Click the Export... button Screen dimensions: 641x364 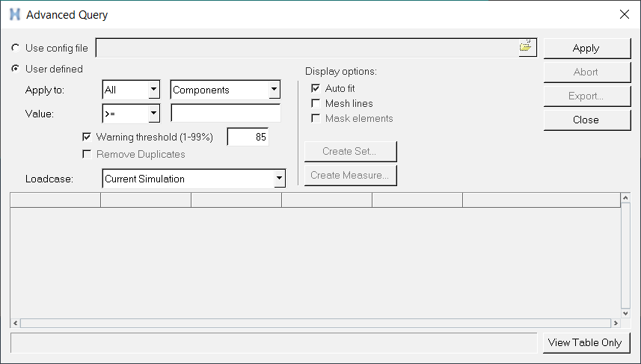(x=586, y=96)
